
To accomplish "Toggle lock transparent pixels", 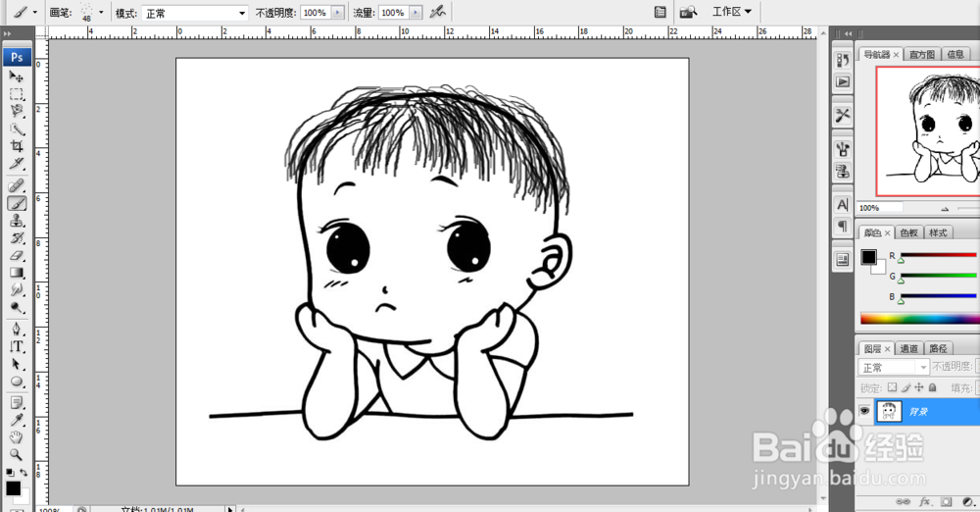I will 892,387.
